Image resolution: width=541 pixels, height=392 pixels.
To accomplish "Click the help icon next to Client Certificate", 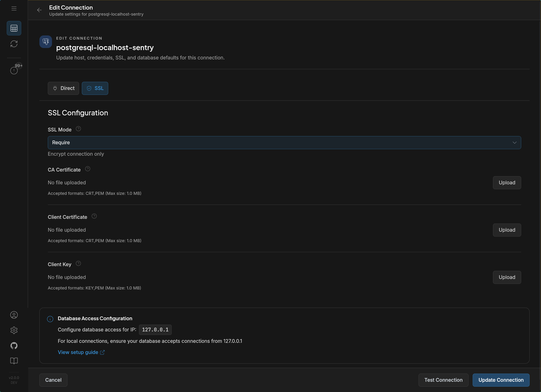I will click(94, 216).
